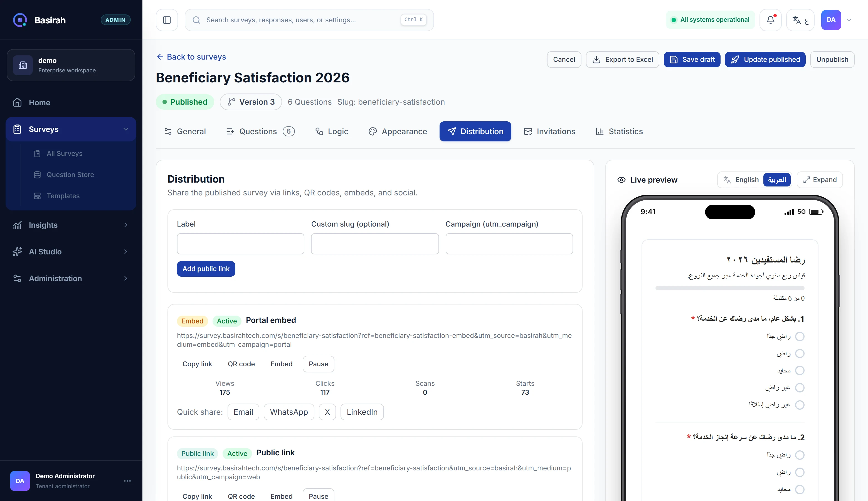Image resolution: width=868 pixels, height=501 pixels.
Task: Click the Basirah logo icon
Action: click(20, 20)
